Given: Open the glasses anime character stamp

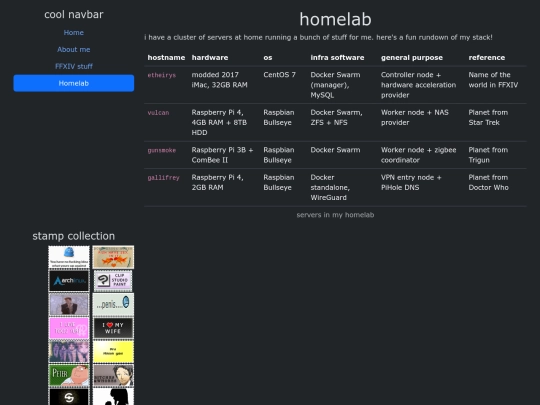Looking at the screenshot, I should (x=113, y=375).
